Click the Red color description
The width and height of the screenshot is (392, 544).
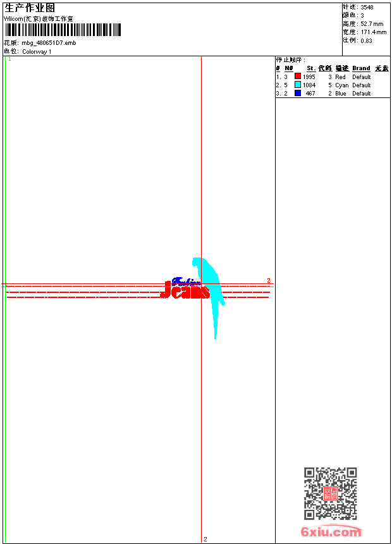point(340,77)
